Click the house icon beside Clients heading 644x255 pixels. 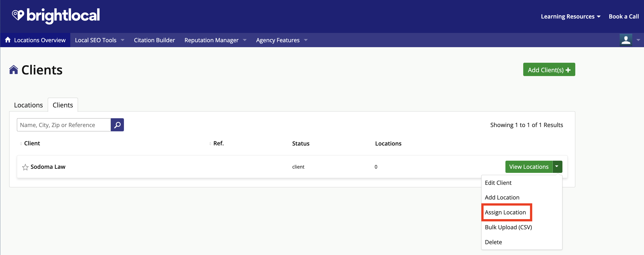(14, 70)
